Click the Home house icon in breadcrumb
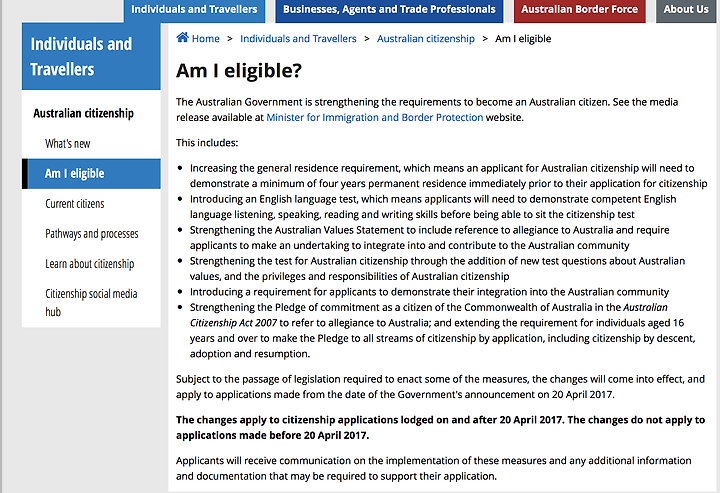Screen dimensions: 720x493 182,38
